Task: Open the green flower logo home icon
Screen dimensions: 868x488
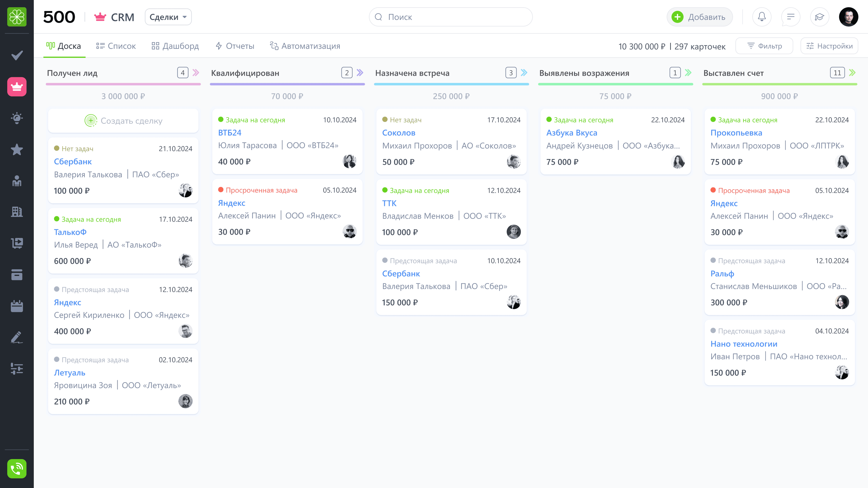Action: [x=17, y=17]
